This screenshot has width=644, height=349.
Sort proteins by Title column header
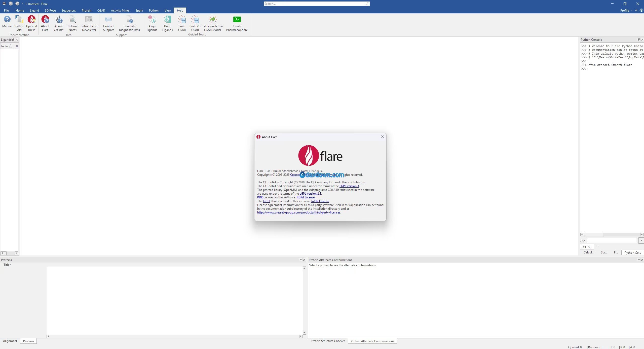[x=7, y=265]
